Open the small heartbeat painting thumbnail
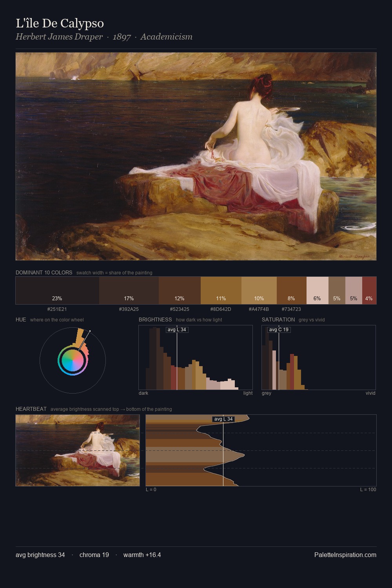 click(78, 450)
